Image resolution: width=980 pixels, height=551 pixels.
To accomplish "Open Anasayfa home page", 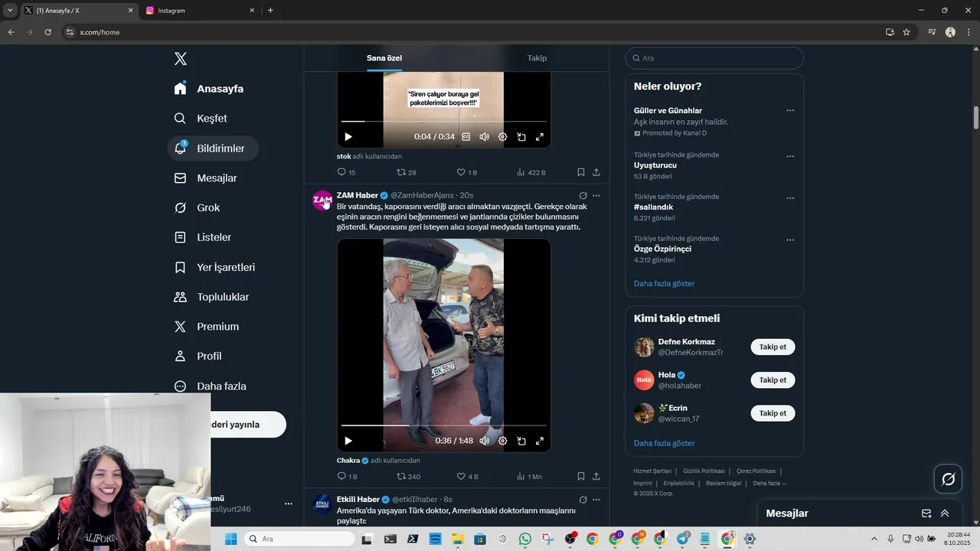I will click(x=209, y=89).
